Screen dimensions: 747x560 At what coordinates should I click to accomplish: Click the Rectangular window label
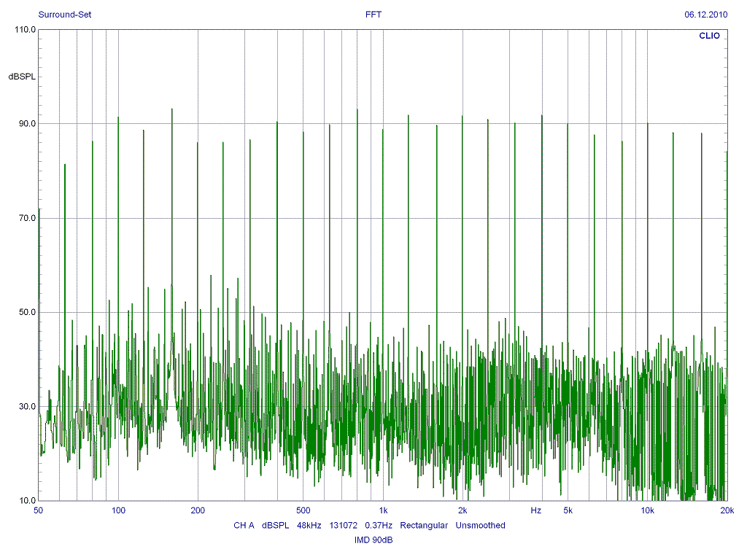click(424, 525)
